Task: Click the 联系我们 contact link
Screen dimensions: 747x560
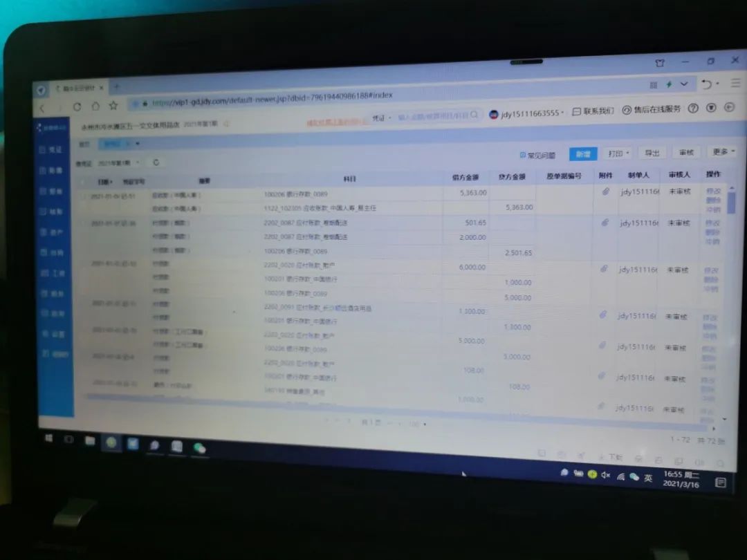Action: [x=593, y=111]
